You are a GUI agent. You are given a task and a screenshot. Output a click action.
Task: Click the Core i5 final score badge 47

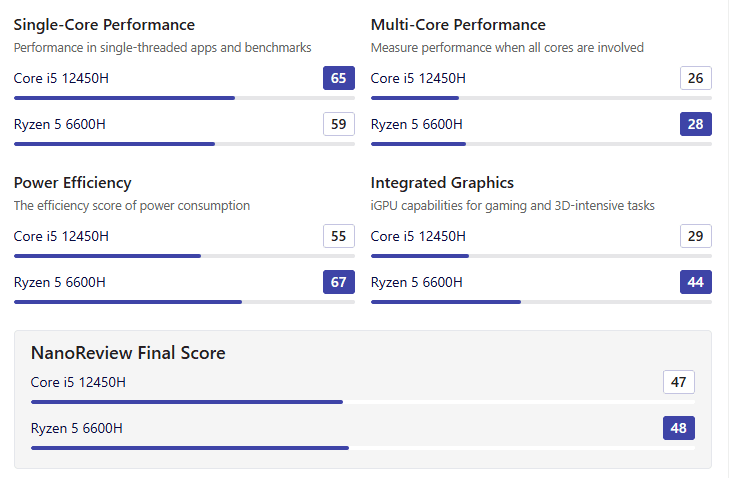(x=679, y=382)
